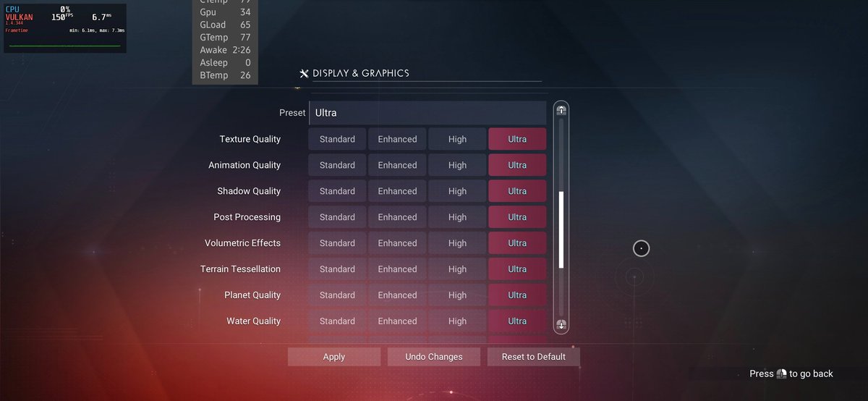868x401 pixels.
Task: Set Texture Quality to Enhanced
Action: pyautogui.click(x=397, y=139)
